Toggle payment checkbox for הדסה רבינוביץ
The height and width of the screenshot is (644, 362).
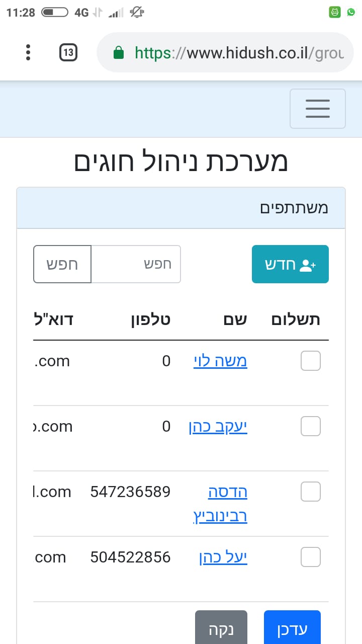coord(310,492)
